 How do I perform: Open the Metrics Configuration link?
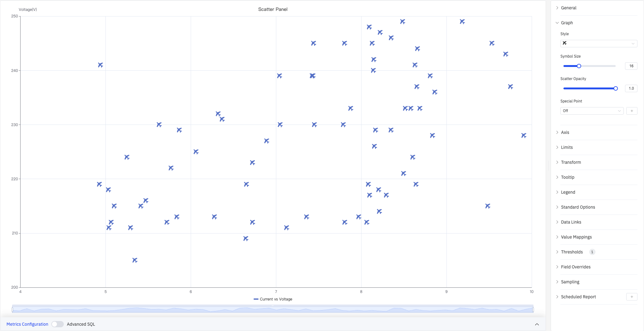tap(27, 324)
